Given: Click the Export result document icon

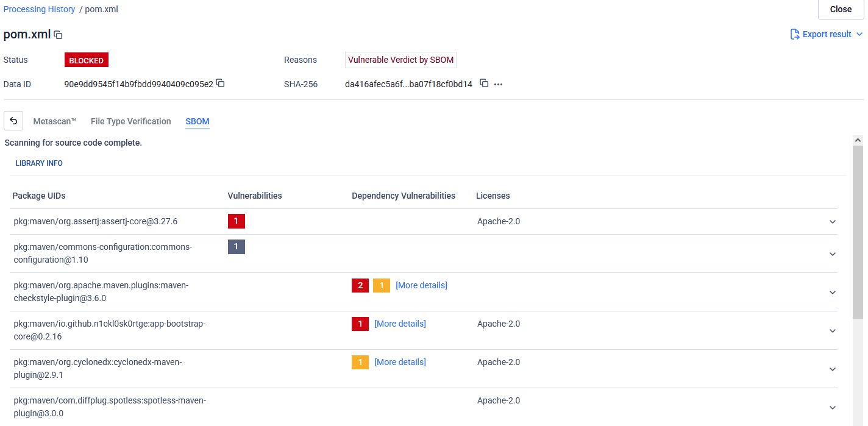Looking at the screenshot, I should pyautogui.click(x=795, y=34).
